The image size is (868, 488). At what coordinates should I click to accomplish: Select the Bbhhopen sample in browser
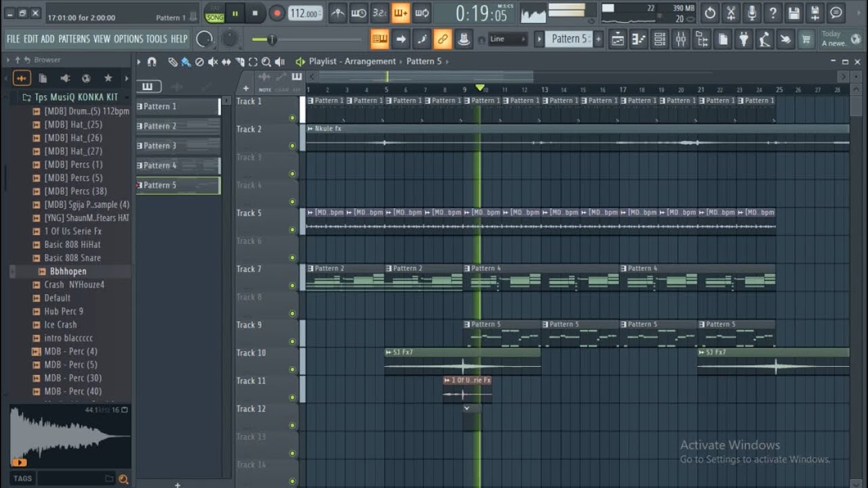[x=68, y=271]
